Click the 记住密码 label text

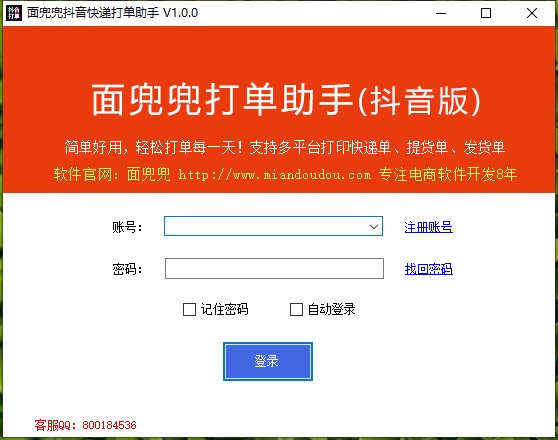tap(224, 309)
